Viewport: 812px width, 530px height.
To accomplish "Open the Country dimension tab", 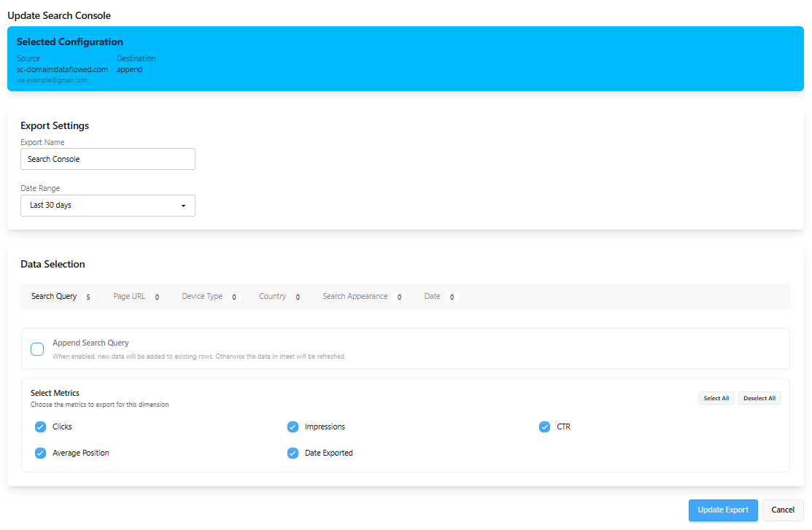I will tap(271, 296).
